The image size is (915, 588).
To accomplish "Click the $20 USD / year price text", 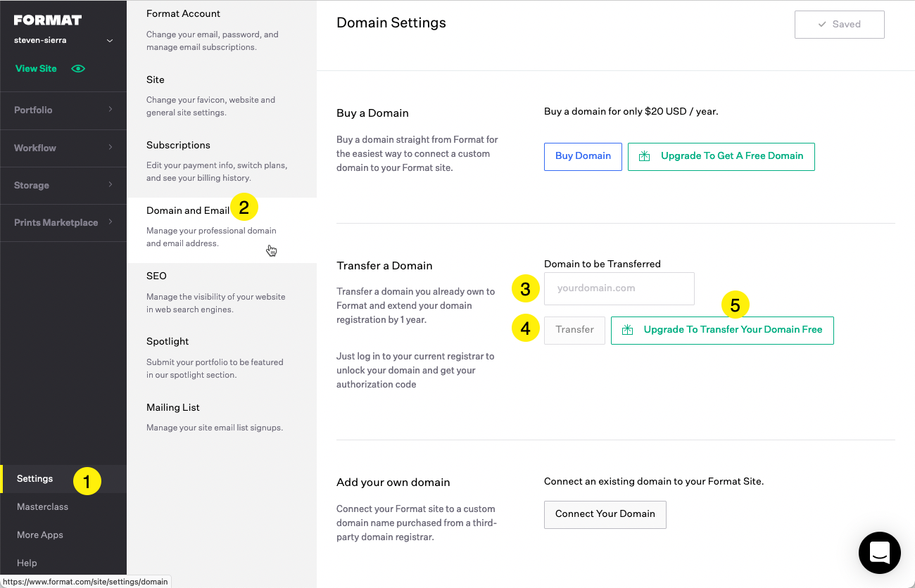I will [x=681, y=111].
